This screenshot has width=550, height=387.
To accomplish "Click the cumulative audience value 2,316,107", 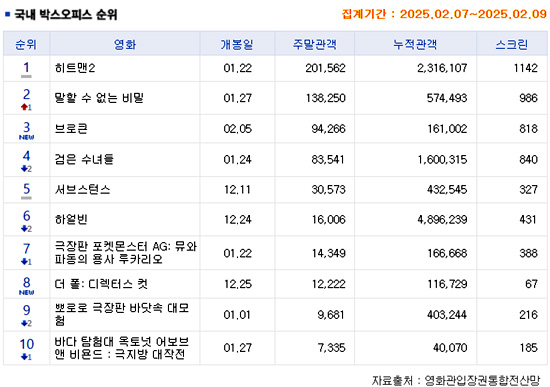I will tap(442, 68).
